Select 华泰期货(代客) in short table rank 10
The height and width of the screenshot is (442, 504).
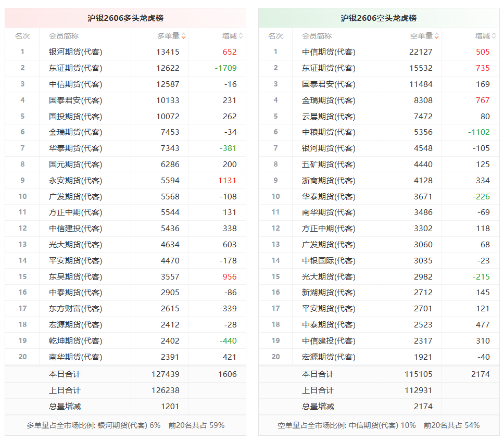tap(329, 196)
